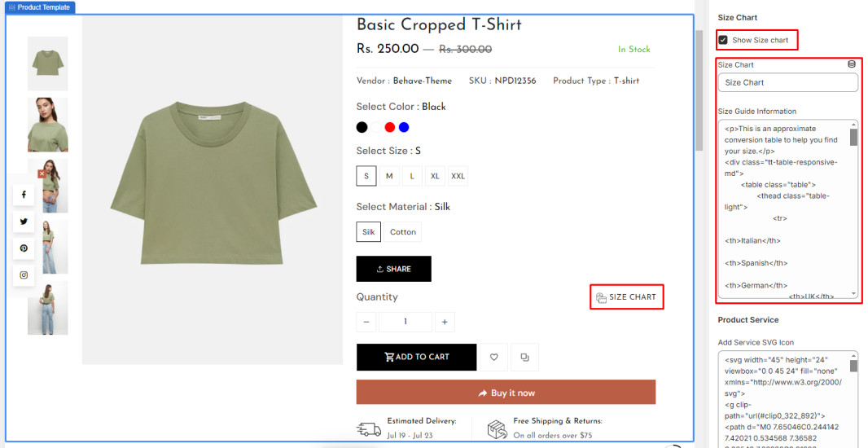
Task: Select size L option
Action: pos(412,176)
